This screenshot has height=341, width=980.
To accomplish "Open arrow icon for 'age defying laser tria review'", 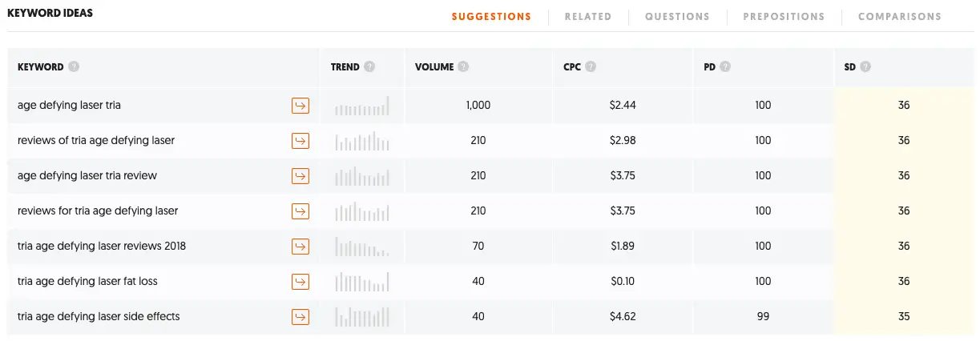I will tap(300, 176).
